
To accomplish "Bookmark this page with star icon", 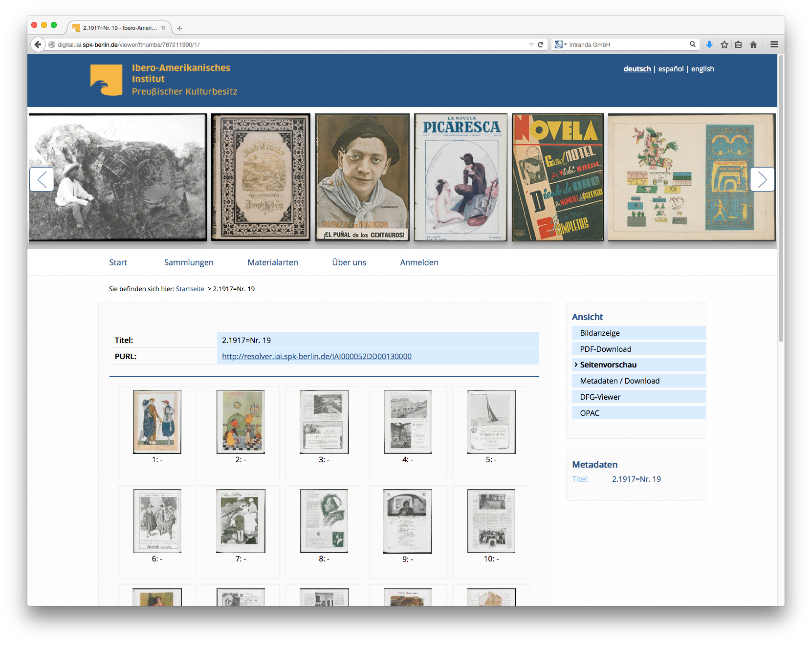I will pos(724,44).
